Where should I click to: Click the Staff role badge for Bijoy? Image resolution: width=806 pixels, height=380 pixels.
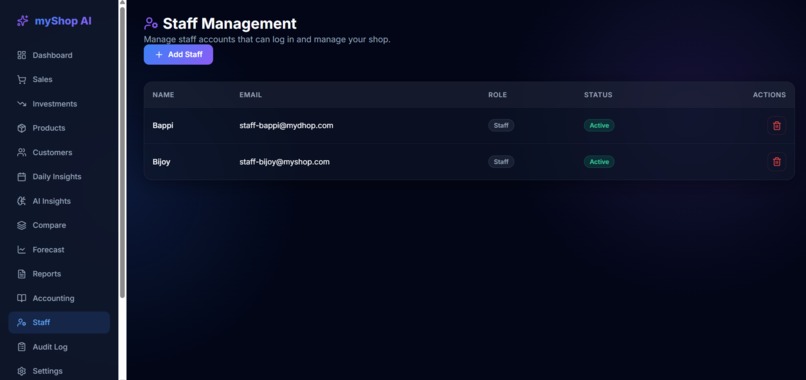point(501,162)
